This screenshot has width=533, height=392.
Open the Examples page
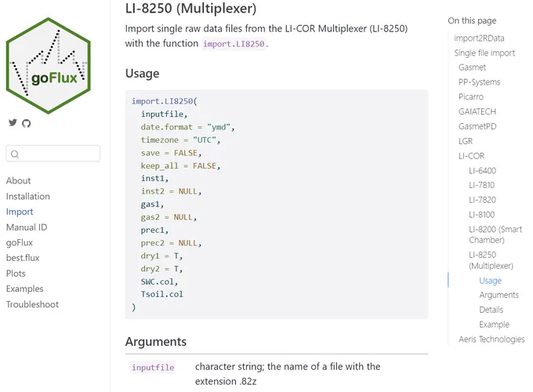click(25, 289)
